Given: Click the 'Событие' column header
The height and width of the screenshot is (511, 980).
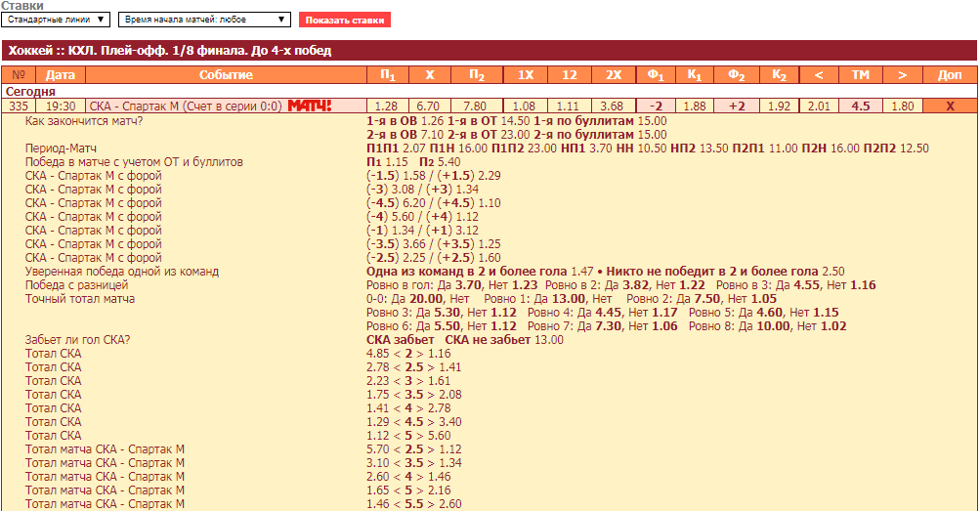Looking at the screenshot, I should point(226,74).
